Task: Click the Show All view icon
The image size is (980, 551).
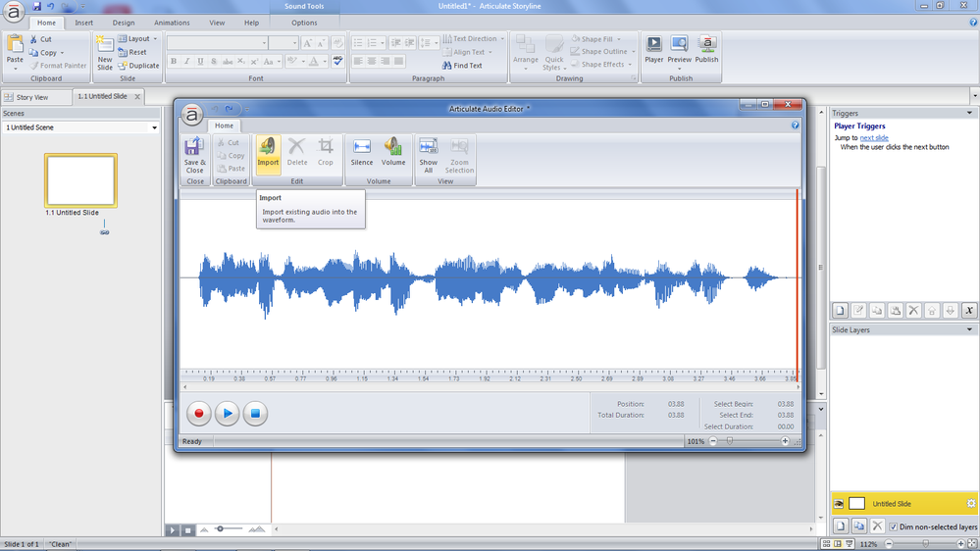Action: (x=429, y=151)
